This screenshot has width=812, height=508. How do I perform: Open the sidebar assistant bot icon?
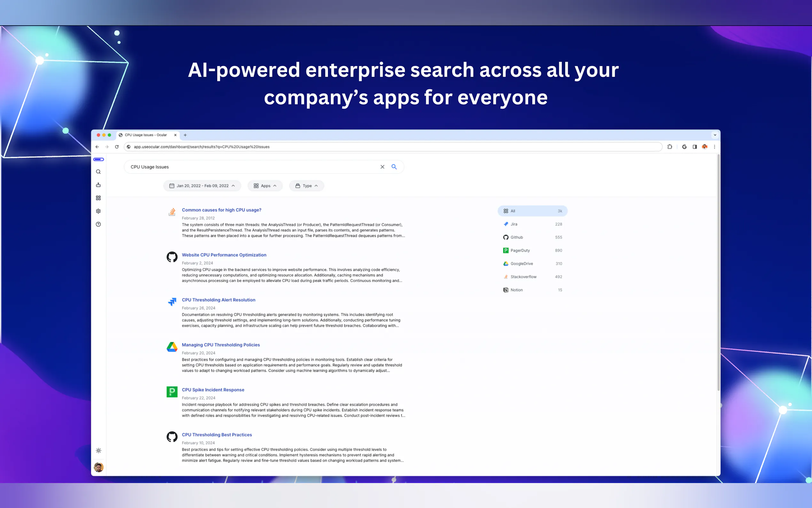pos(98,185)
